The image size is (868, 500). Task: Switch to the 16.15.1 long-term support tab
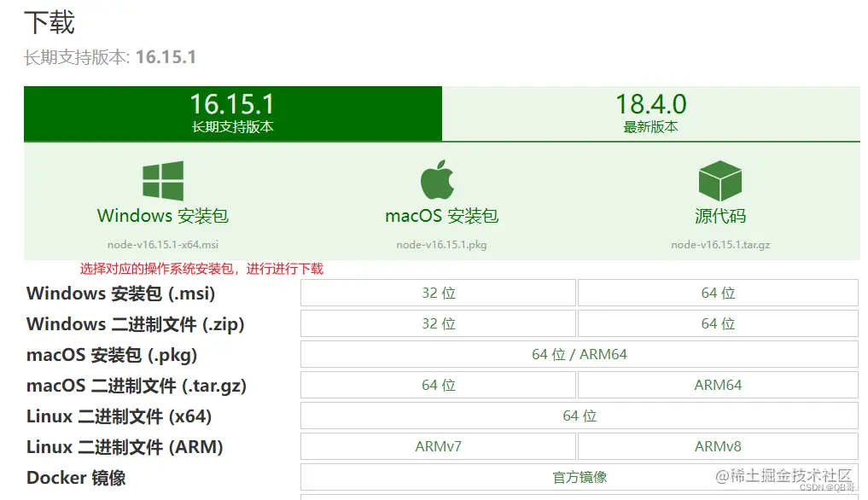click(232, 113)
